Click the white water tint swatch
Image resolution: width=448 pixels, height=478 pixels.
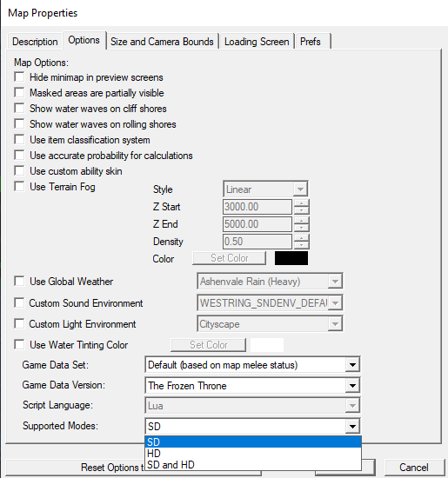pos(267,345)
